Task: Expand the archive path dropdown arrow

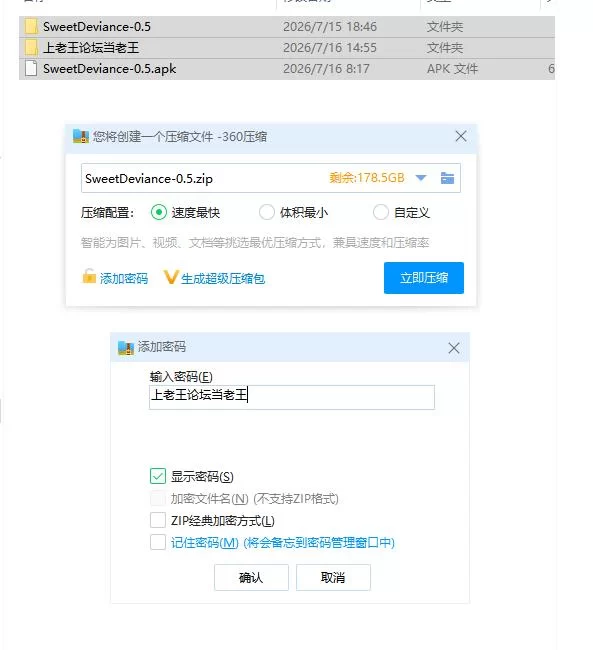Action: (x=421, y=178)
